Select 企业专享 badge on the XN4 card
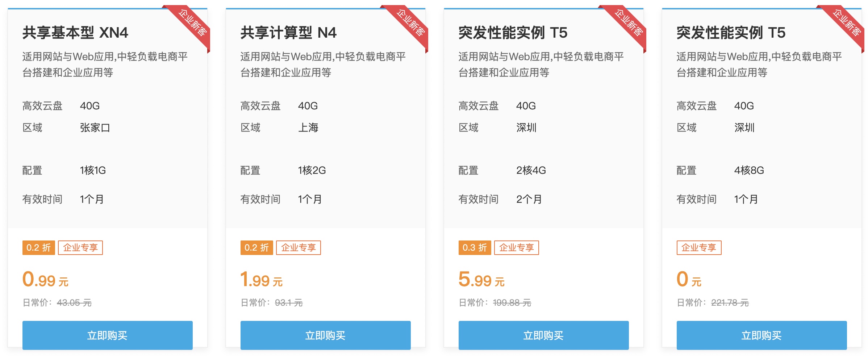Screen dimensions: 868x360 tap(80, 248)
